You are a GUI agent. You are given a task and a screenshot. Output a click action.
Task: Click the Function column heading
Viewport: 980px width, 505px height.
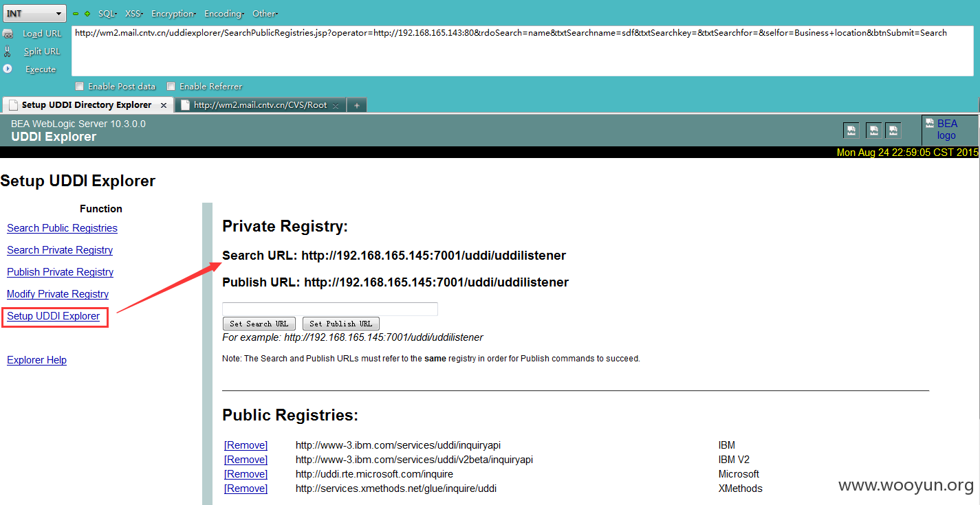tap(101, 209)
